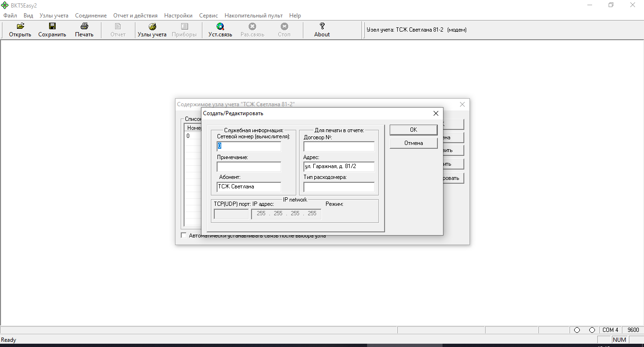Click the Открыть (Open) toolbar icon
The height and width of the screenshot is (347, 644).
[x=20, y=26]
